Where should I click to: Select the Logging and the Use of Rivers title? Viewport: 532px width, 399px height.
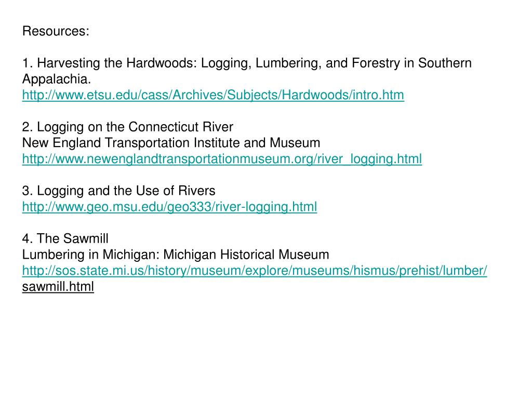pyautogui.click(x=118, y=191)
